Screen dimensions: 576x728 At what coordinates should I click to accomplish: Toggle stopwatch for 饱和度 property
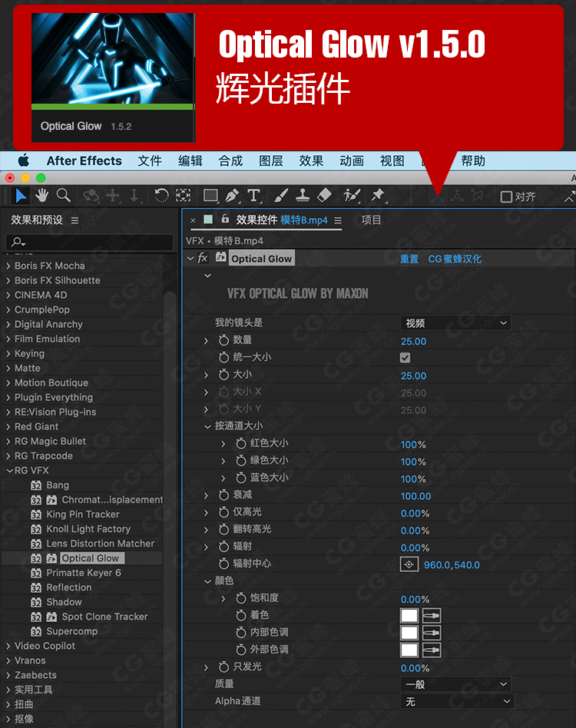241,598
